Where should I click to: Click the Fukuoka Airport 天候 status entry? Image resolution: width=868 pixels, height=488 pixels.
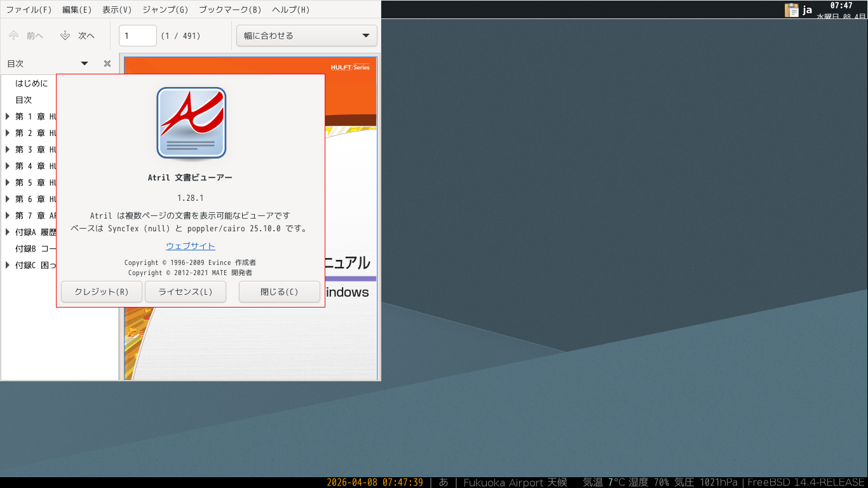coord(515,482)
